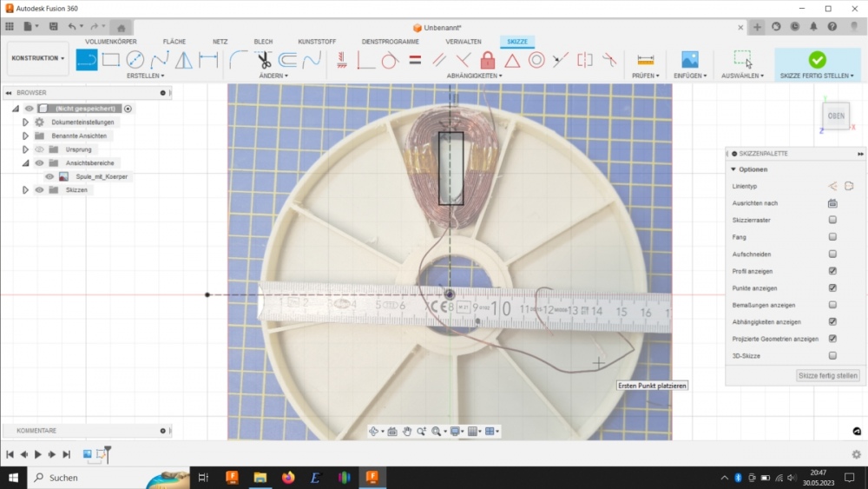Screen dimensions: 868x489
Task: Open the Erstellen dropdown menu
Action: click(143, 76)
